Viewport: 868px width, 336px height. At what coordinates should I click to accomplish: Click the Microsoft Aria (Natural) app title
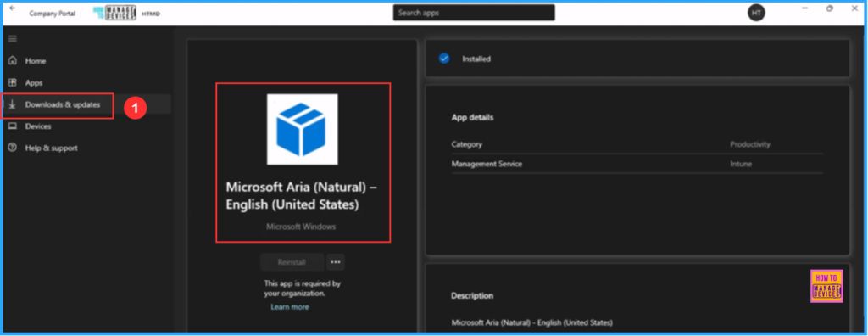302,196
